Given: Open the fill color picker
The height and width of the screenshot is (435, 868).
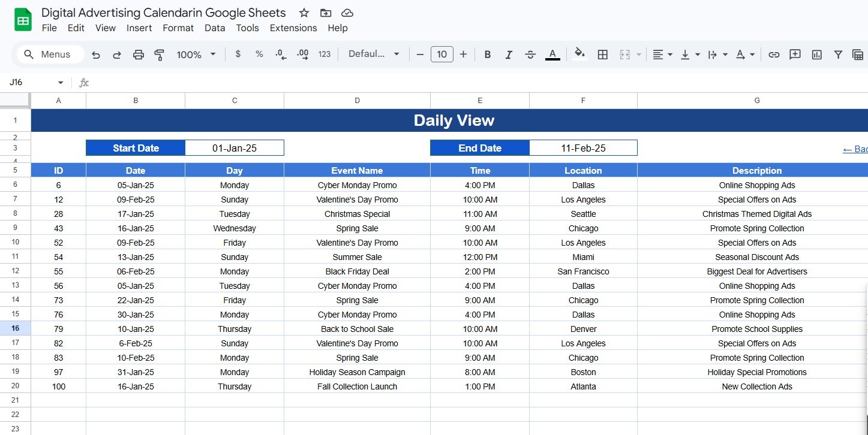Looking at the screenshot, I should [579, 54].
